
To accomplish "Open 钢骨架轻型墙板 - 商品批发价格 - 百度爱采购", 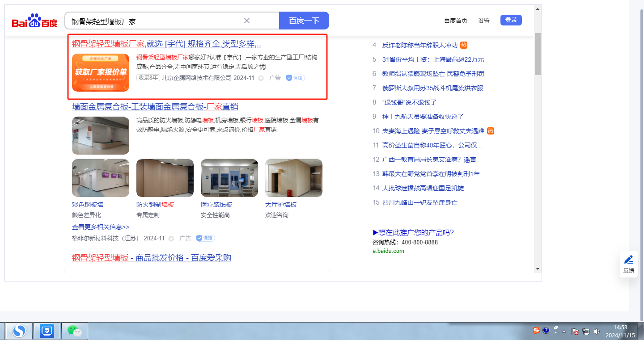I will [152, 258].
